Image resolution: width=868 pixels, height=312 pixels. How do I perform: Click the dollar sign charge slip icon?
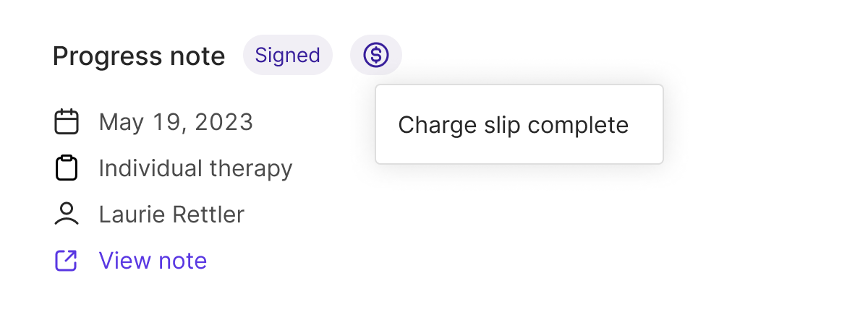376,55
